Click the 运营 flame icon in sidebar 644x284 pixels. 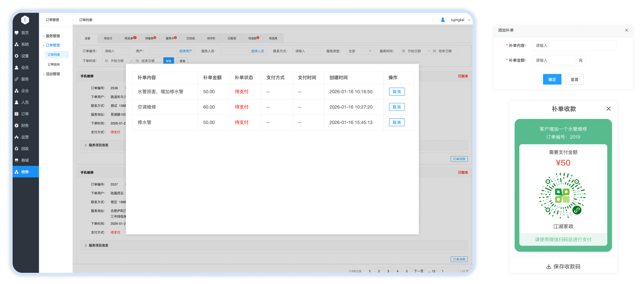[x=16, y=137]
